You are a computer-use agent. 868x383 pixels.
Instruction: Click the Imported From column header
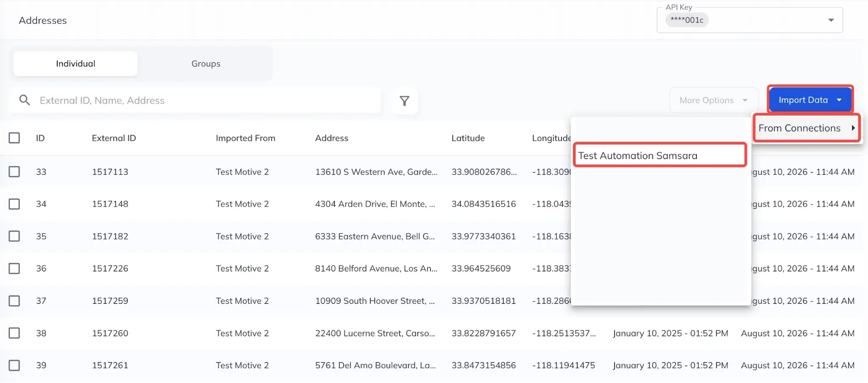pos(245,138)
